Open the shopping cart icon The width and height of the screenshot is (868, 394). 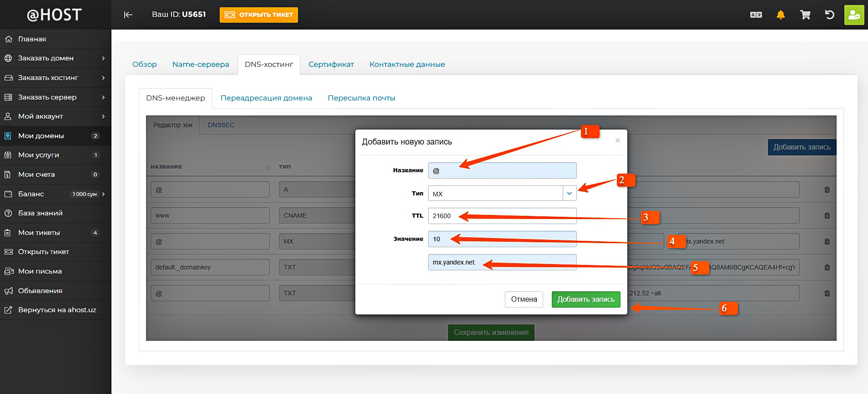point(805,15)
